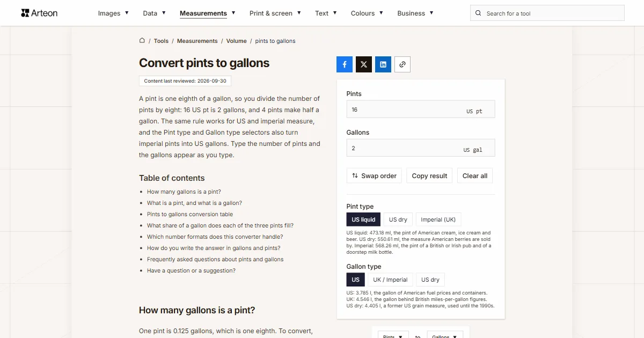
Task: Select the US dry pint type
Action: coord(398,219)
